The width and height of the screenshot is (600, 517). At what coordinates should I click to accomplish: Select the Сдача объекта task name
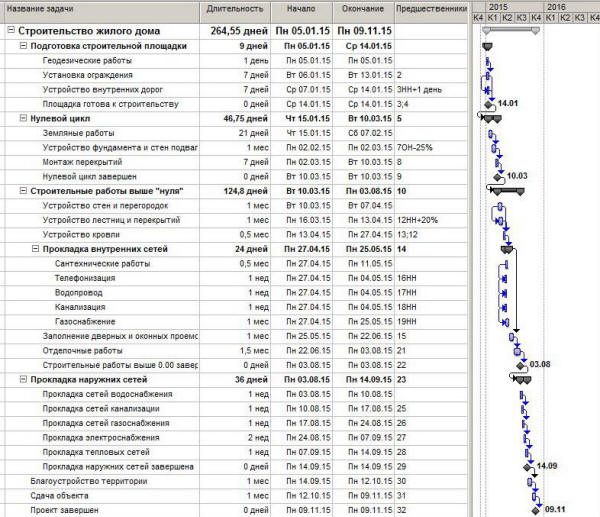pos(59,496)
